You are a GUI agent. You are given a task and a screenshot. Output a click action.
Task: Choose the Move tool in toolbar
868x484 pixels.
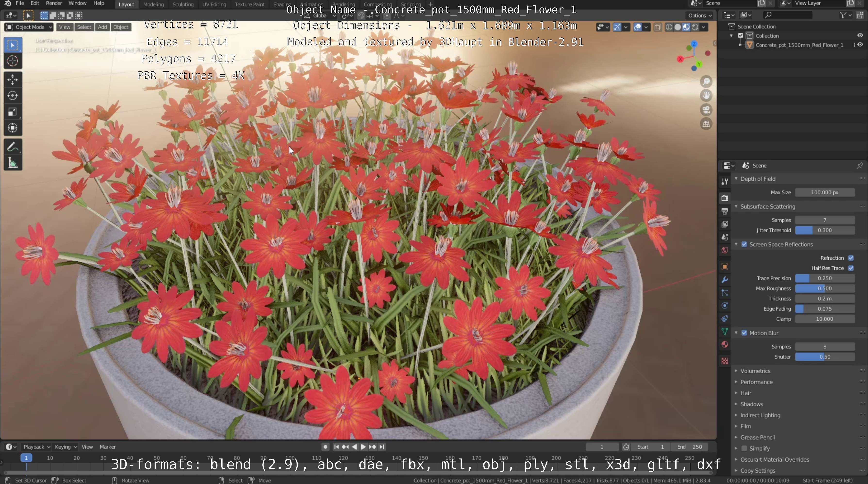tap(13, 80)
